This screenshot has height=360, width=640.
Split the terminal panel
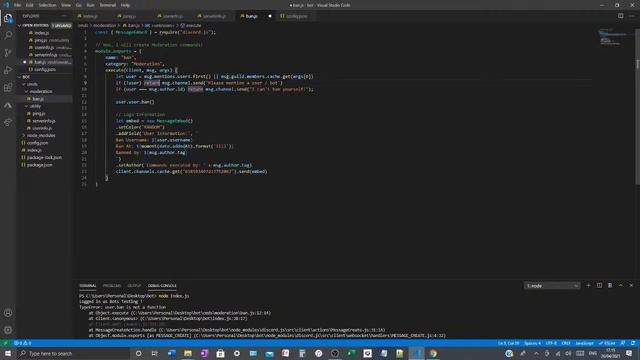pyautogui.click(x=599, y=286)
